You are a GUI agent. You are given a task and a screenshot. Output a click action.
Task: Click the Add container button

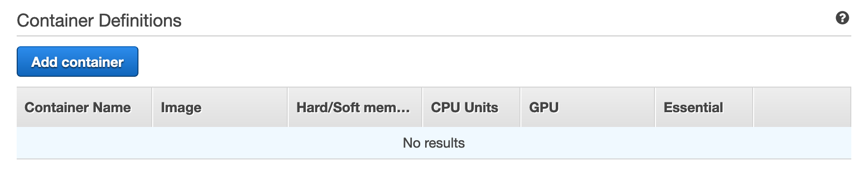point(78,62)
